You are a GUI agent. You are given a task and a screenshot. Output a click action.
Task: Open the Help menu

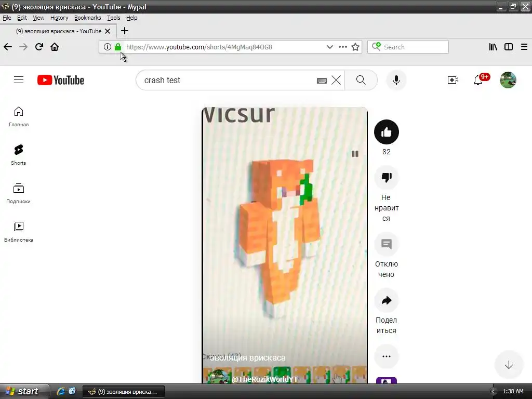tap(131, 18)
